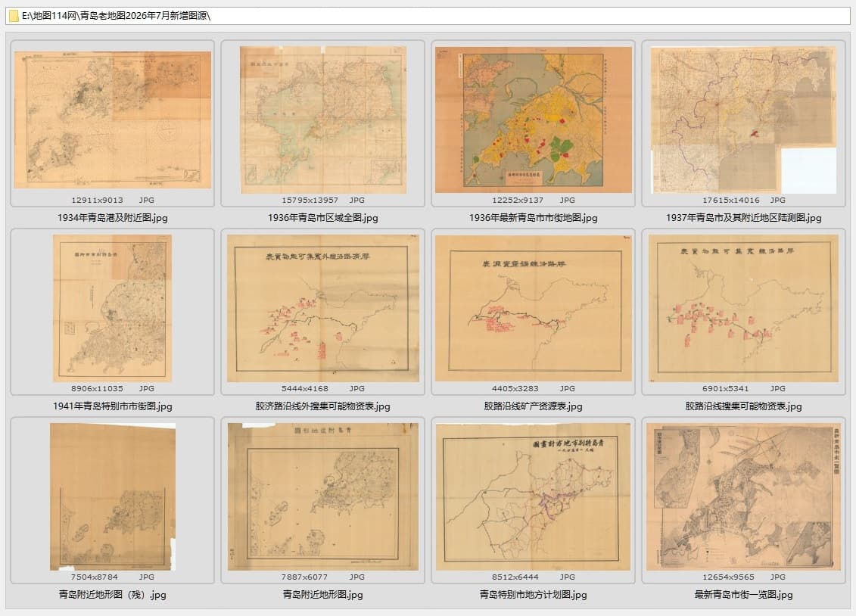Click the file name 青岛特别市地方计划图.jpg
The height and width of the screenshot is (616, 856).
click(534, 595)
